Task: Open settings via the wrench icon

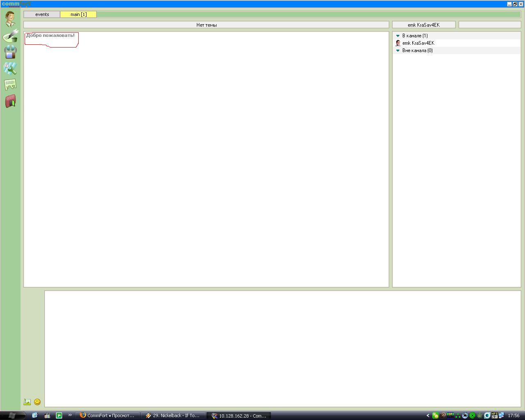Action: 10,68
